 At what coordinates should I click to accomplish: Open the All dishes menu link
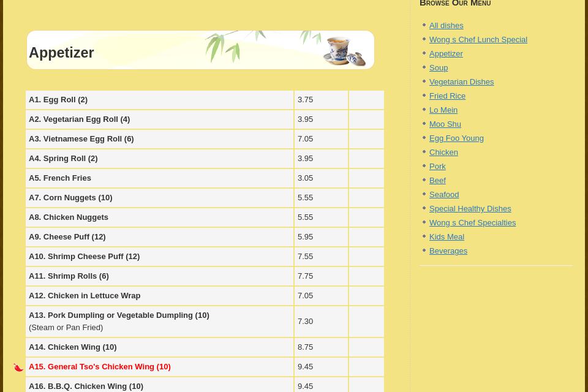pos(446,26)
